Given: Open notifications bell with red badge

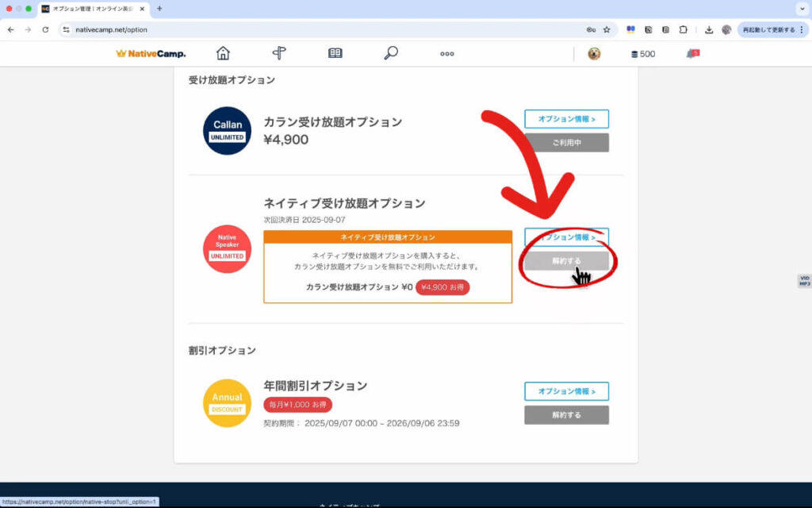Looking at the screenshot, I should [x=693, y=53].
